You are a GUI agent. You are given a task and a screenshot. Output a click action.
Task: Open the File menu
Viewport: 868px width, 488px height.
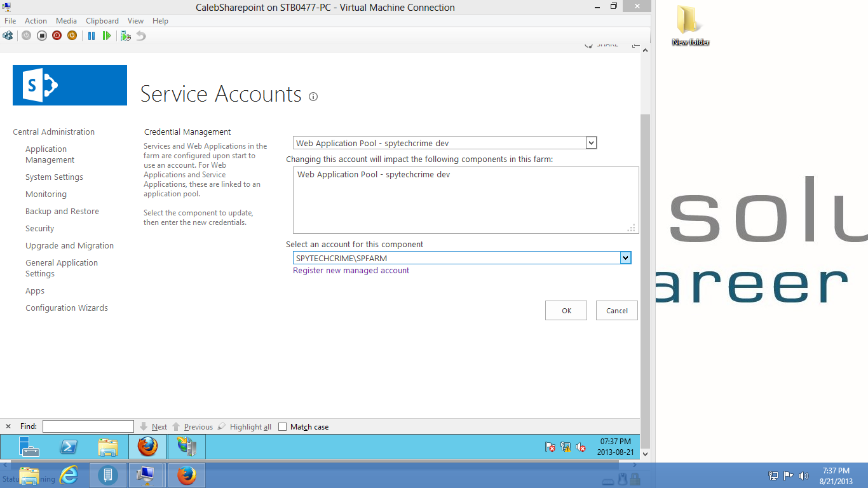10,21
